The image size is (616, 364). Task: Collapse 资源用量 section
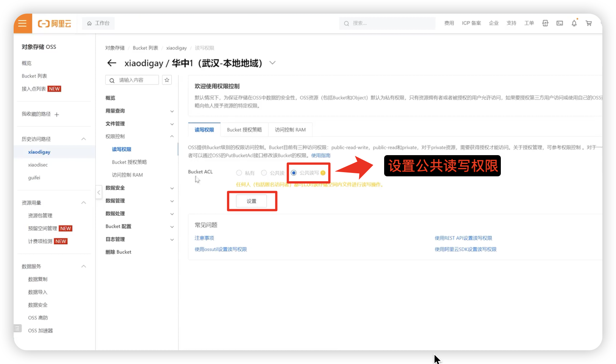pos(83,202)
